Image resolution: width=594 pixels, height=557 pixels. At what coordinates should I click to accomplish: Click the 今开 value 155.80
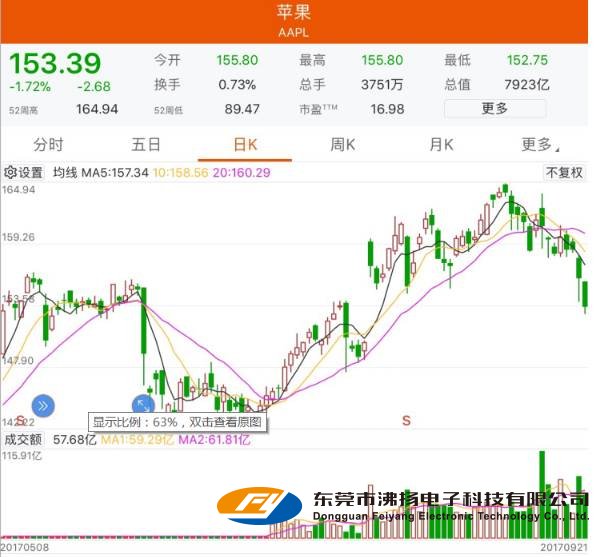(237, 60)
